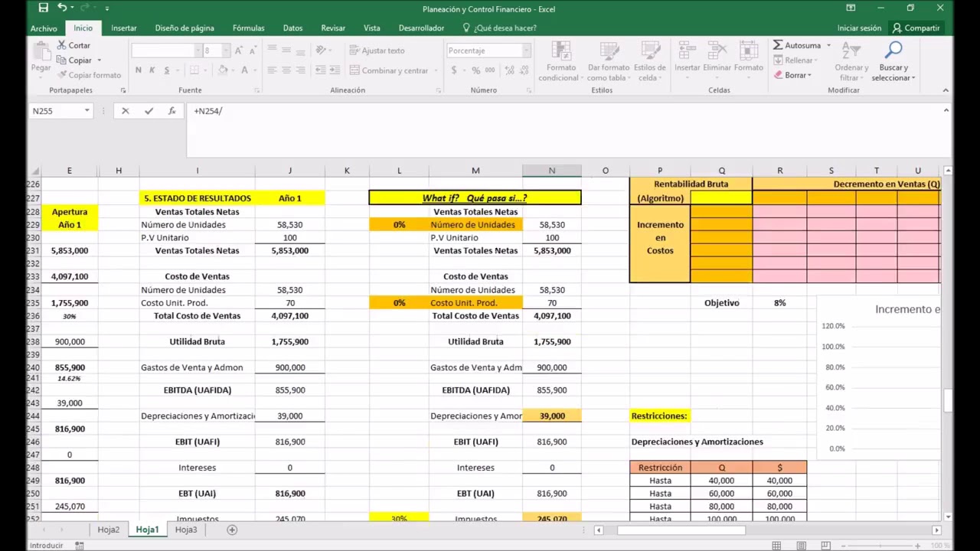This screenshot has height=551, width=980.
Task: Open Formato condicional menu
Action: point(561,61)
